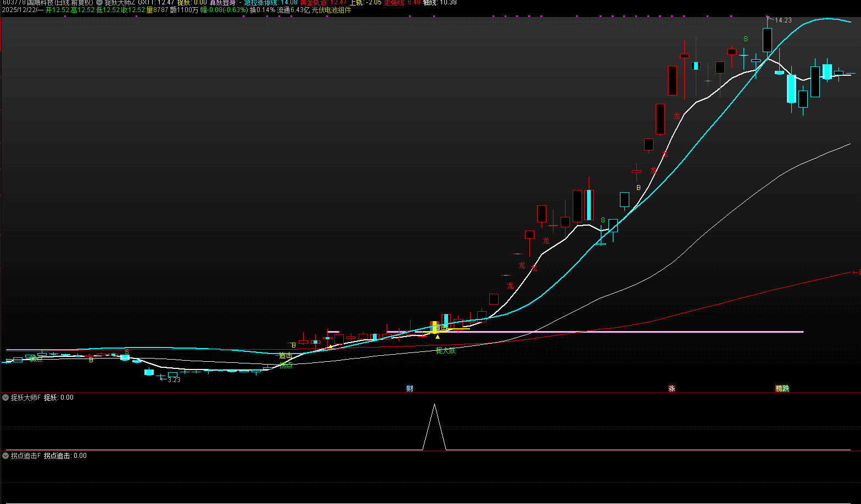Open the 拐点追击F sub-panel dropdown arrow
861x504 pixels.
5,456
